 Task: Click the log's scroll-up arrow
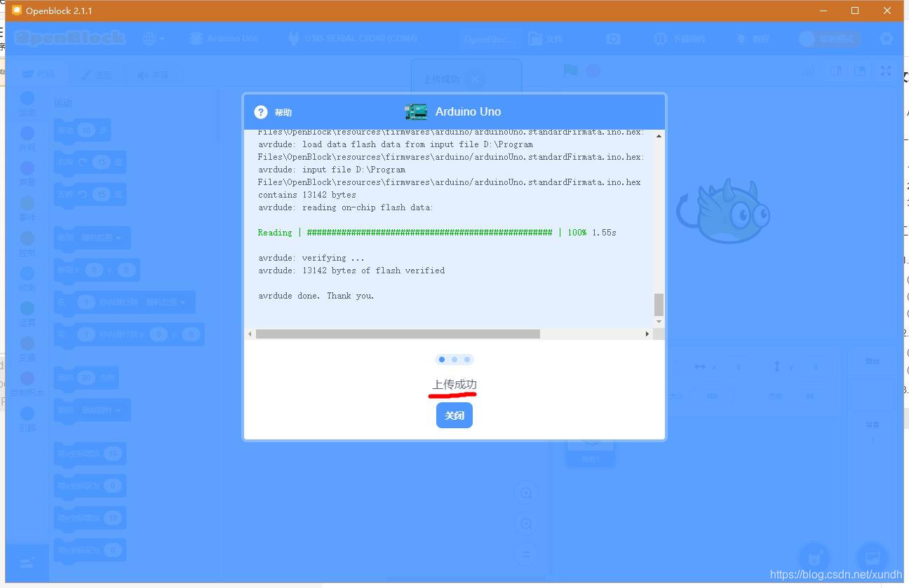tap(659, 135)
